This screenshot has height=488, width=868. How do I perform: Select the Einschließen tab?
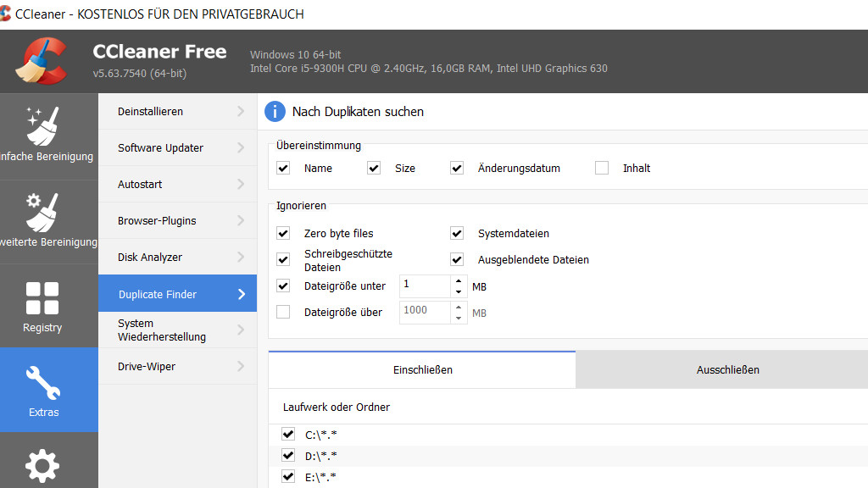coord(422,369)
